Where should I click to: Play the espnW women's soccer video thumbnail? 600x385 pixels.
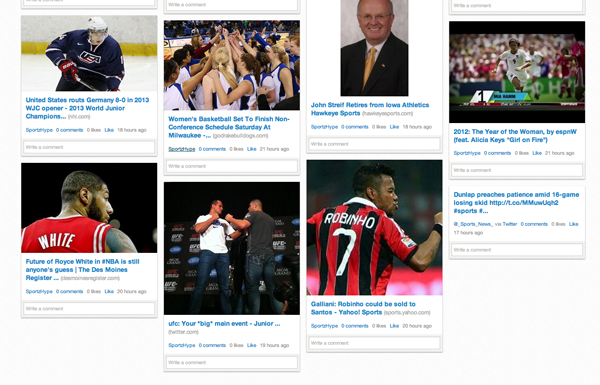click(x=517, y=72)
